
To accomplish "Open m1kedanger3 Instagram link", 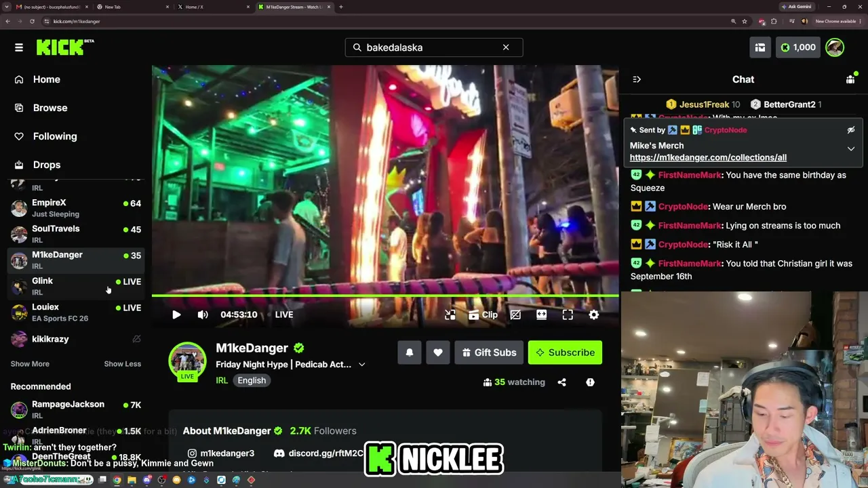I will (221, 453).
